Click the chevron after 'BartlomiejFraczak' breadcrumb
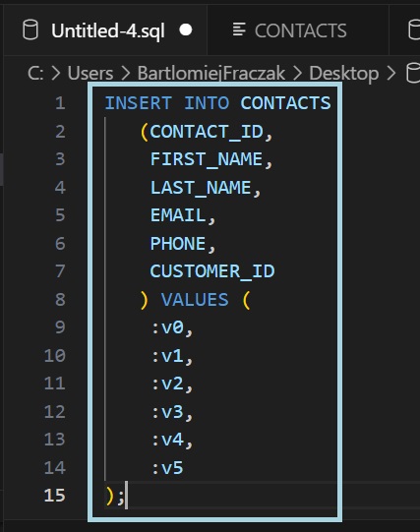This screenshot has height=532, width=420. click(297, 74)
